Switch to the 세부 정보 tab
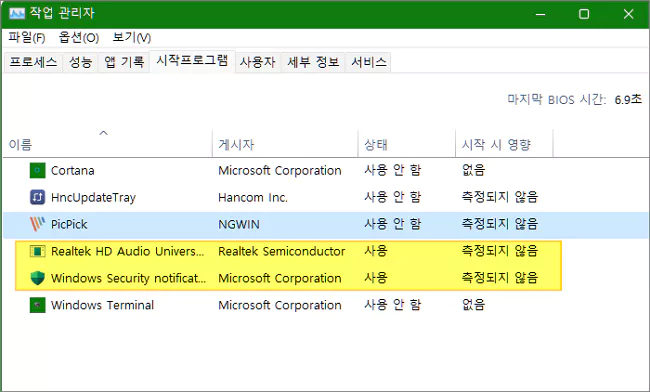 [x=313, y=62]
